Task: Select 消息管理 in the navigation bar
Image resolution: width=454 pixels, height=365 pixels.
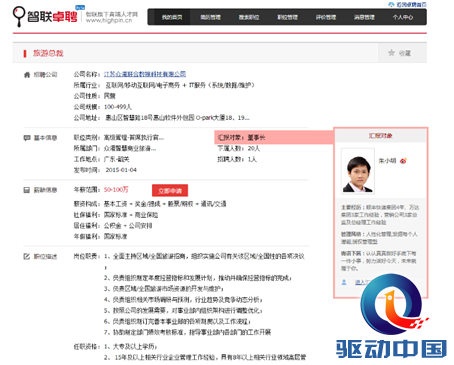Action: tap(364, 17)
